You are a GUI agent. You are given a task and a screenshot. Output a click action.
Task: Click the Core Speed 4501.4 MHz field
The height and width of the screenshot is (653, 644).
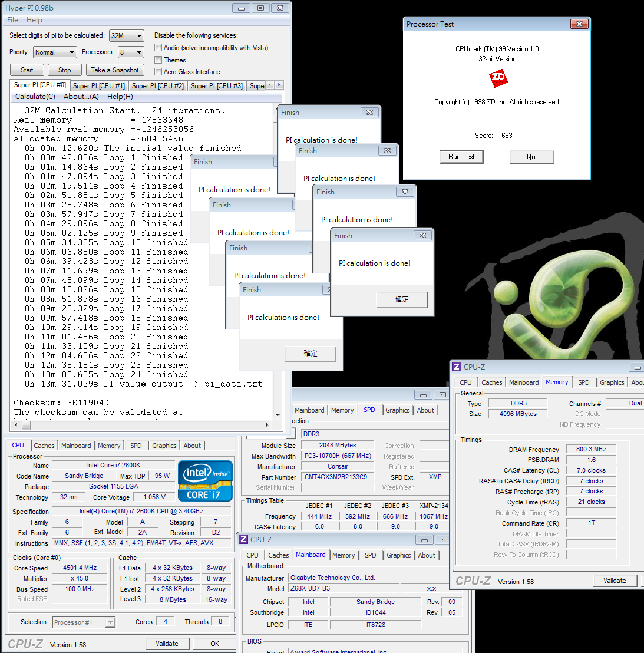point(80,568)
